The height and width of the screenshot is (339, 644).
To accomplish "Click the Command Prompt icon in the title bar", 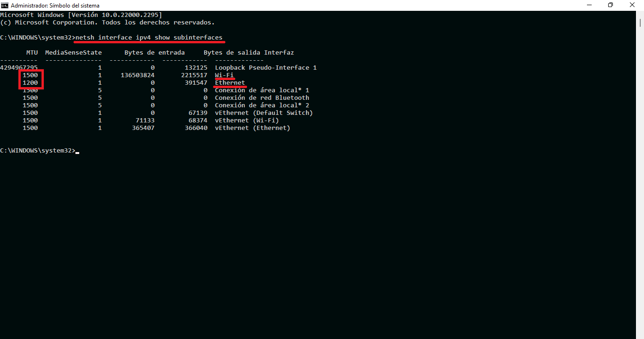I will [x=5, y=5].
